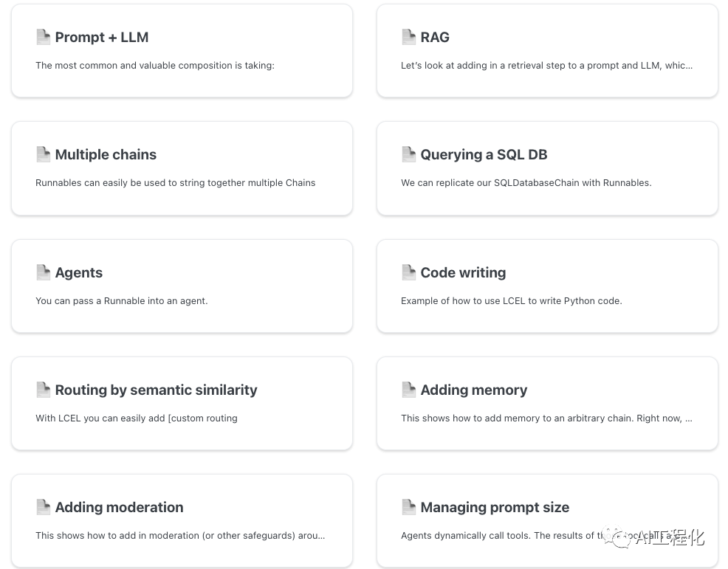Visit the Adding memory heading

pyautogui.click(x=473, y=390)
